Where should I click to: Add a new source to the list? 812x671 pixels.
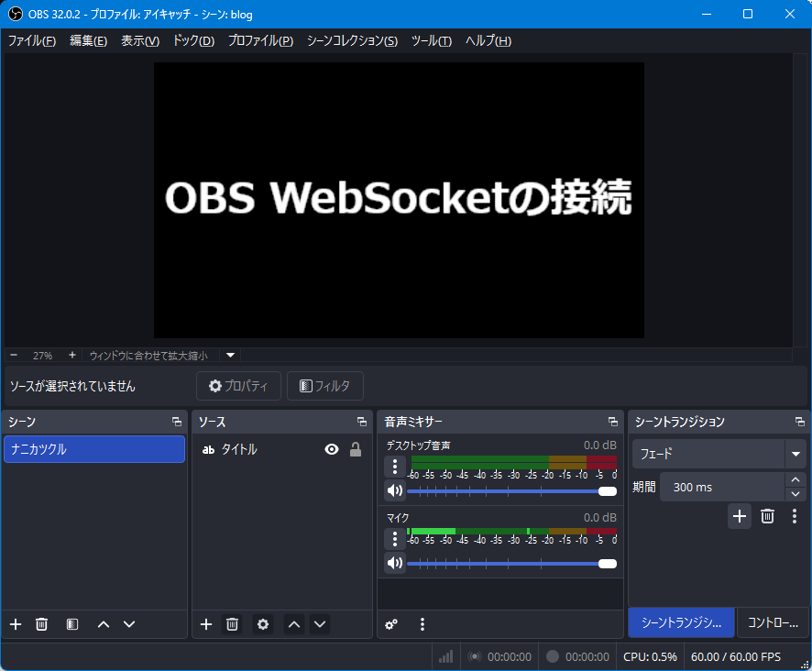coord(205,624)
